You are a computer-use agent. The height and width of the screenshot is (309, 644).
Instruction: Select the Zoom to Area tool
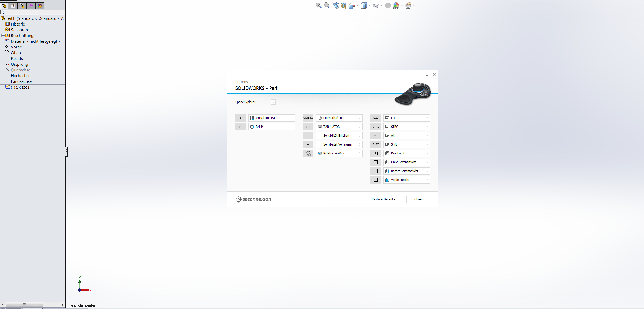(x=327, y=5)
